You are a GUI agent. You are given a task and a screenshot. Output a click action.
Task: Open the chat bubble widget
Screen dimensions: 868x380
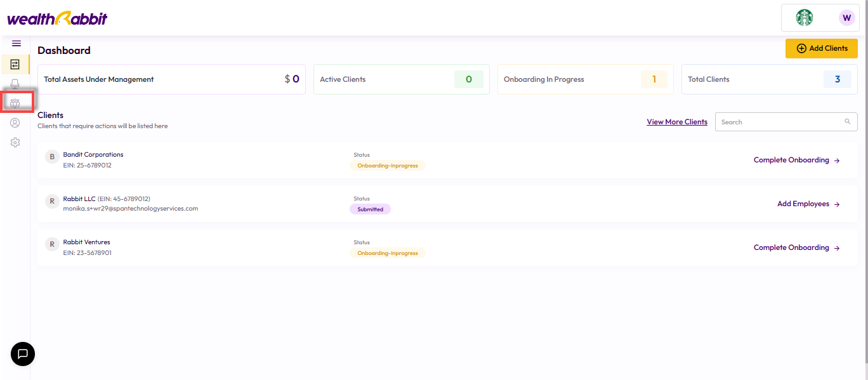point(23,354)
